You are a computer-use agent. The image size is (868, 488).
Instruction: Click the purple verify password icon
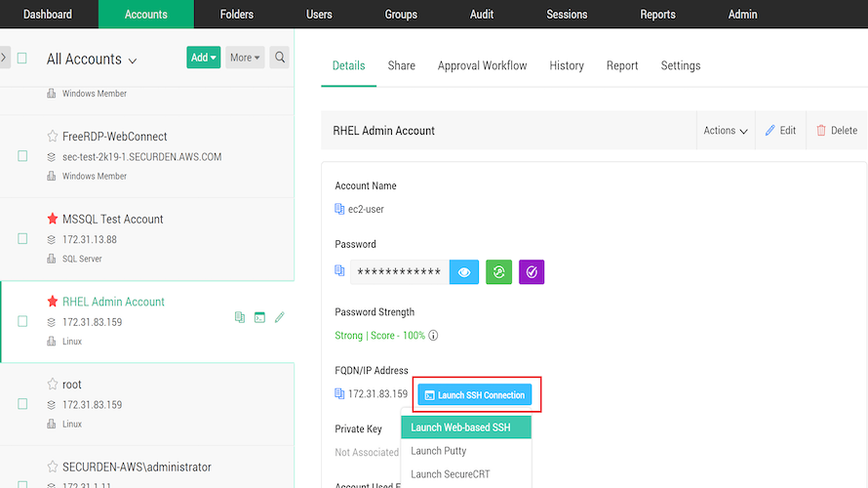532,272
